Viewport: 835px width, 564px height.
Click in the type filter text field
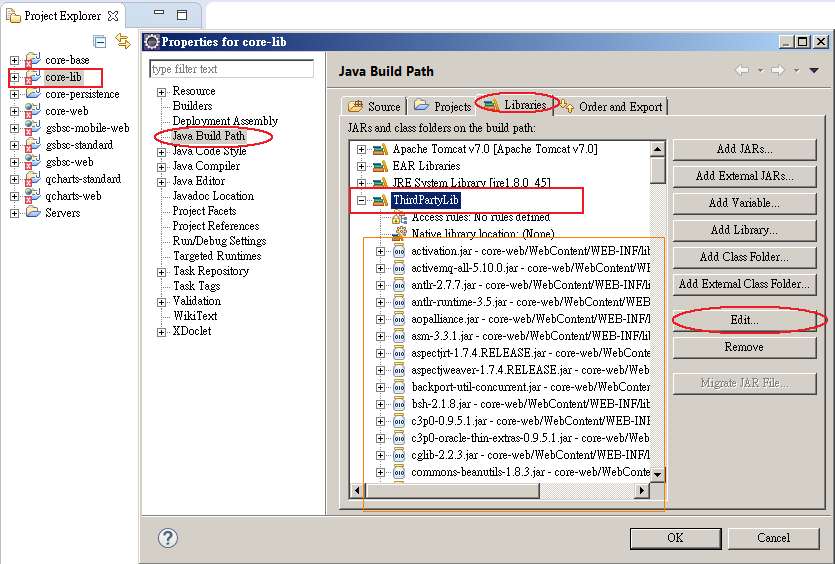(x=231, y=69)
